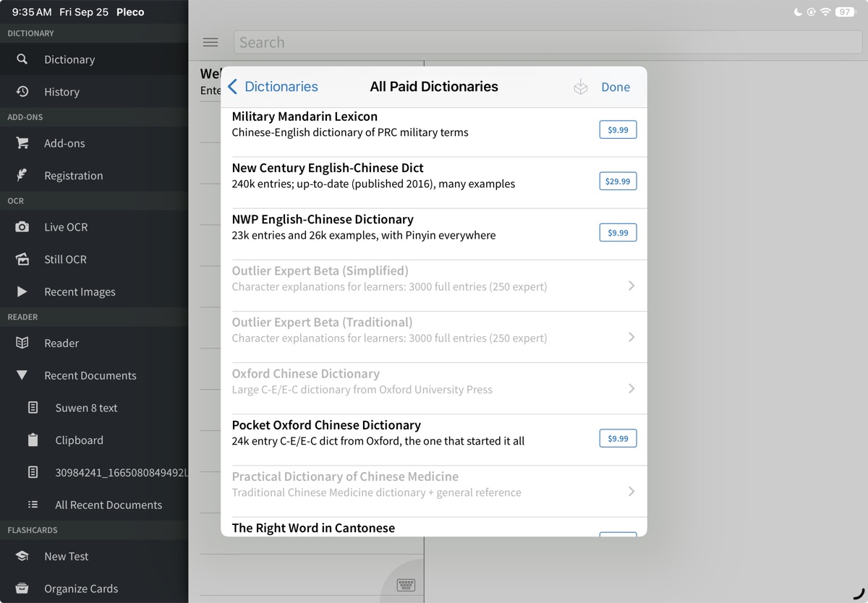Select the Still OCR sidebar label
Viewport: 868px width, 603px height.
click(x=65, y=259)
